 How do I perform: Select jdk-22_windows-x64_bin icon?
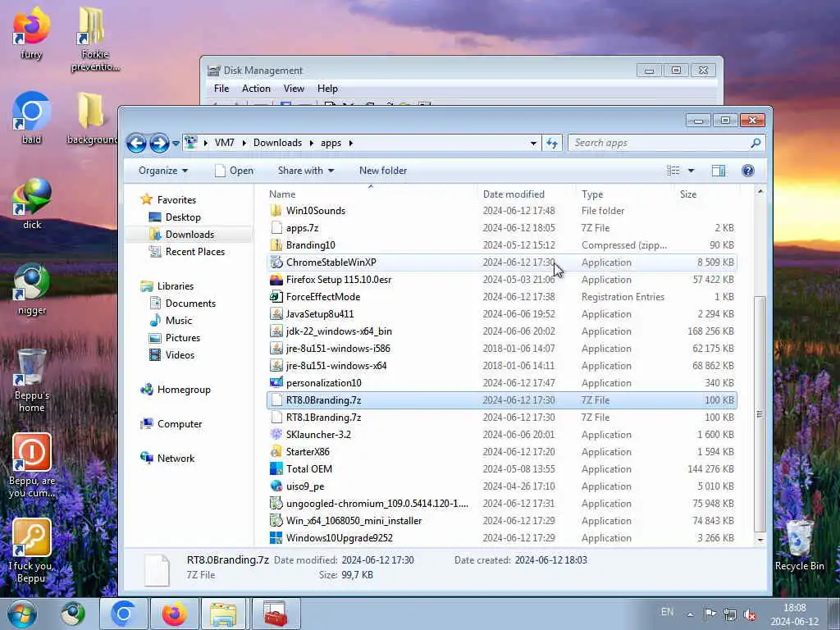click(276, 331)
